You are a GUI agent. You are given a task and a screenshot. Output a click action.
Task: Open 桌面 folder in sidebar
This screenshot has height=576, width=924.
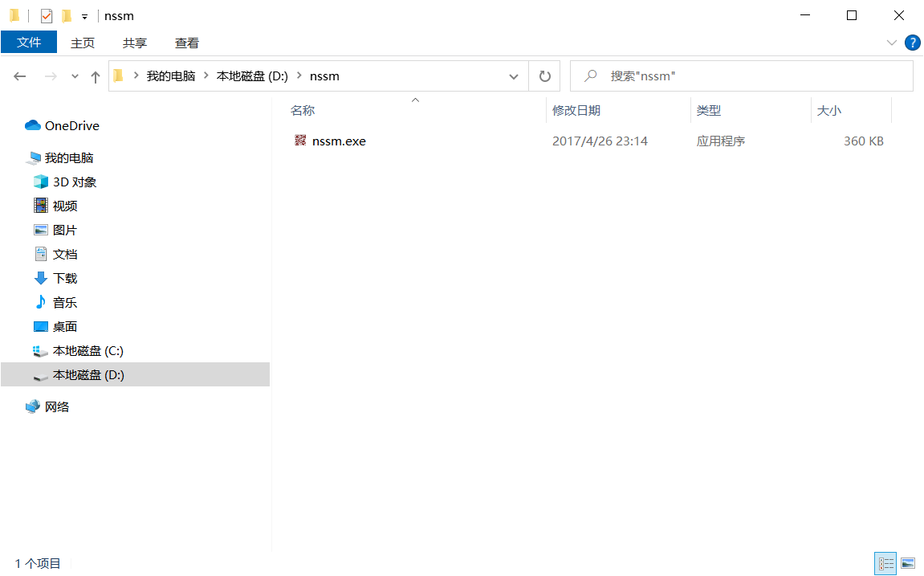[x=65, y=327]
